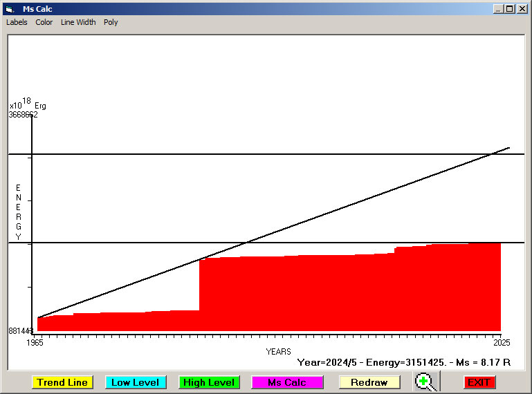This screenshot has width=532, height=394.
Task: Click the magnifier zoom-in icon
Action: pos(427,382)
